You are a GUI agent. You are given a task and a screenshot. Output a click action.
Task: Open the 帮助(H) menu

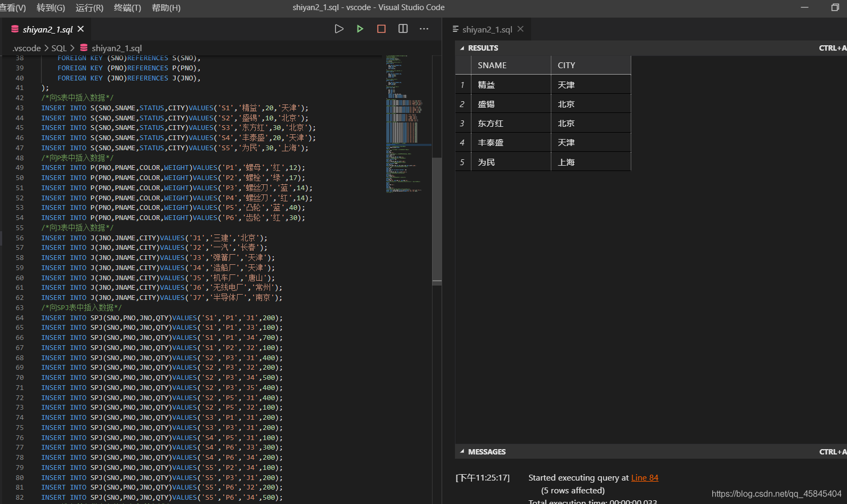coord(166,7)
